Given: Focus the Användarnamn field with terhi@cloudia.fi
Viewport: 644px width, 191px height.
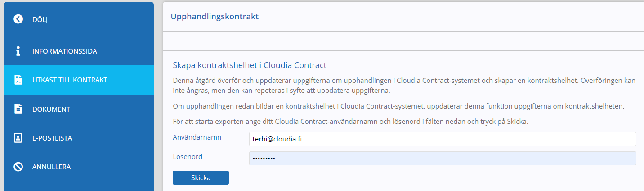Looking at the screenshot, I should click(x=443, y=139).
